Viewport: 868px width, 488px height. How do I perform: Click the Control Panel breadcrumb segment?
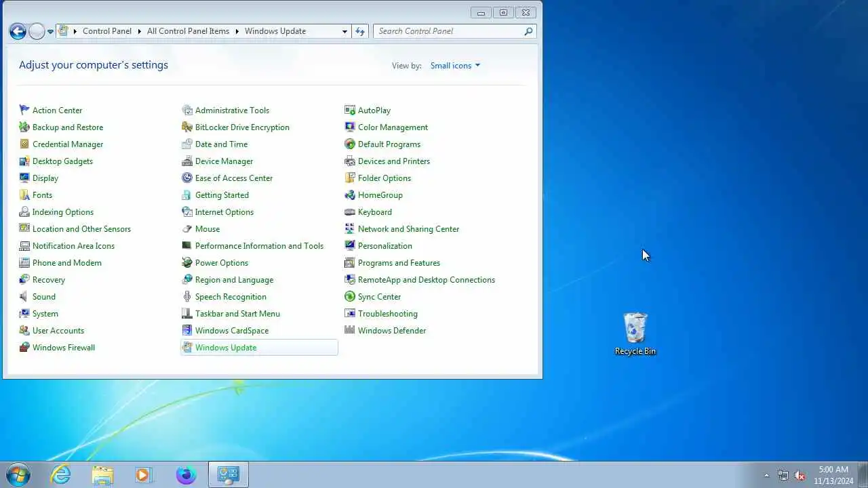pos(107,31)
